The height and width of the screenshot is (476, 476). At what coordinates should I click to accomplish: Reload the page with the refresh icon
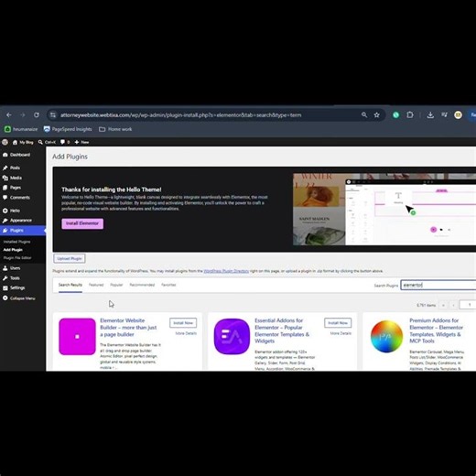pos(37,115)
